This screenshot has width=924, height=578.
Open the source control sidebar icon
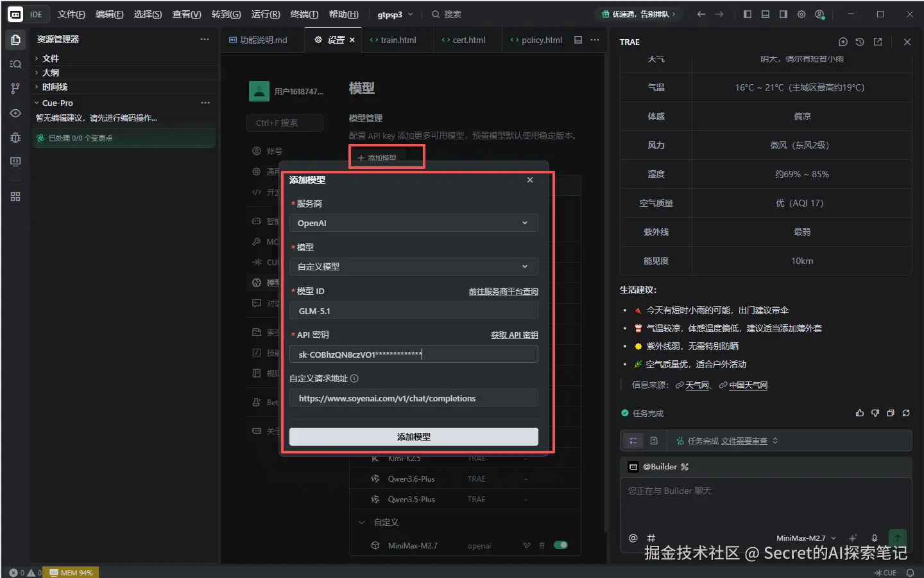click(x=15, y=89)
